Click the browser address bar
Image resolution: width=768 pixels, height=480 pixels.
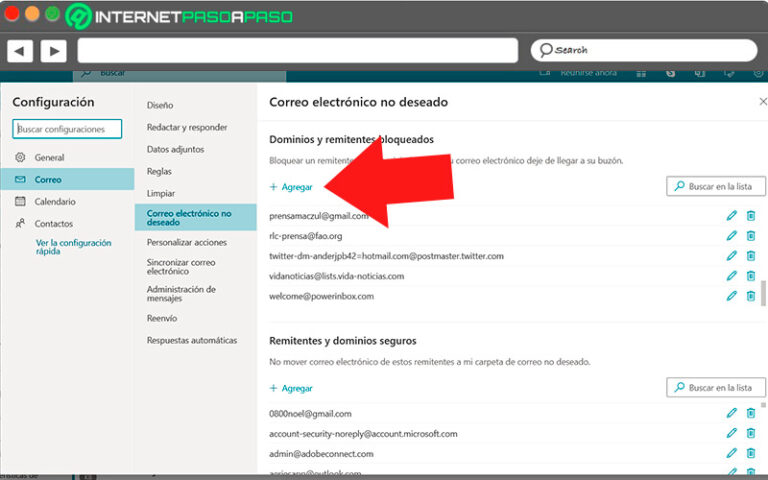click(x=297, y=50)
